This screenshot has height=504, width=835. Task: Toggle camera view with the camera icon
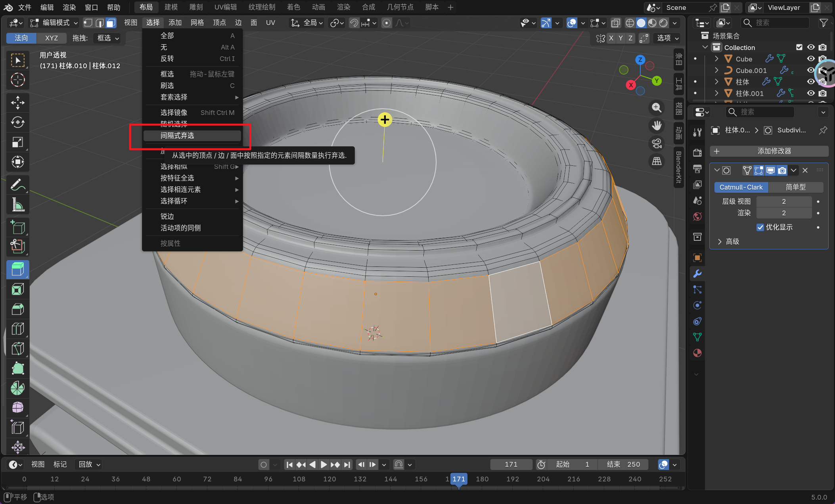pos(657,144)
